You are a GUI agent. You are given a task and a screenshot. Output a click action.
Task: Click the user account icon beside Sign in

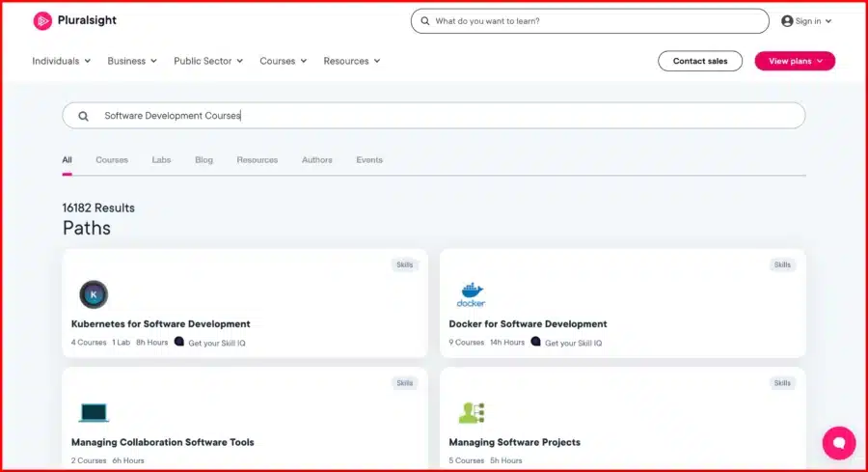coord(787,21)
